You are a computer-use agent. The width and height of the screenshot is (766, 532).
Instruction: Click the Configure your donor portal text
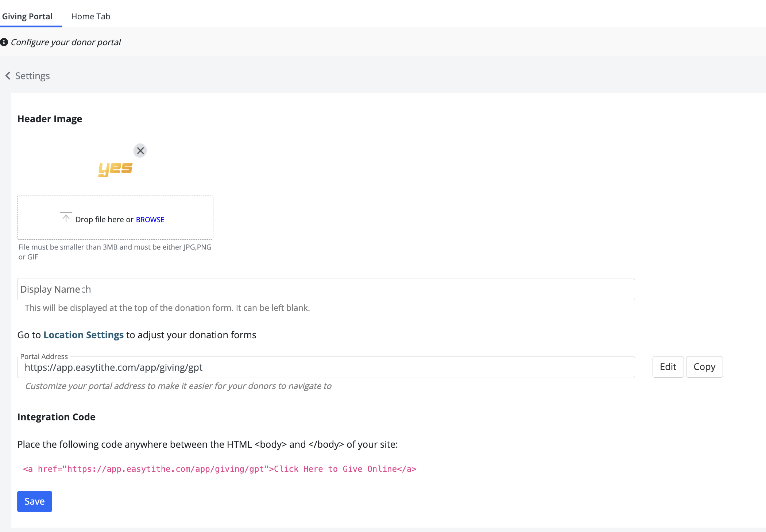66,42
